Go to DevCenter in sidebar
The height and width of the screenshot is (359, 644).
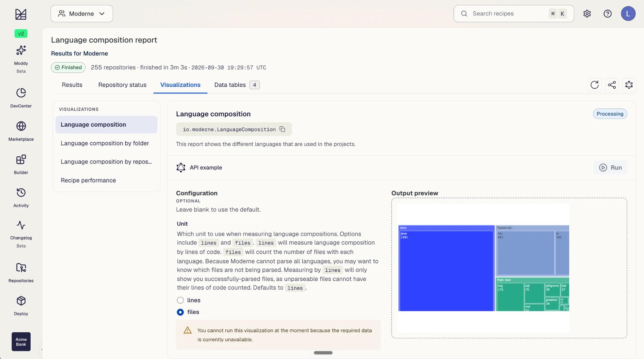[x=21, y=98]
